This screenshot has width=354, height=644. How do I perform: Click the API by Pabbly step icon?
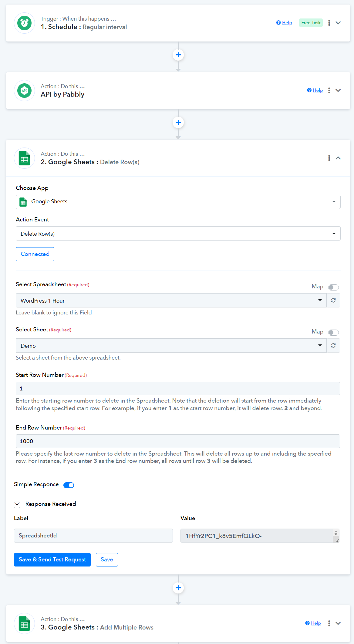coord(25,91)
